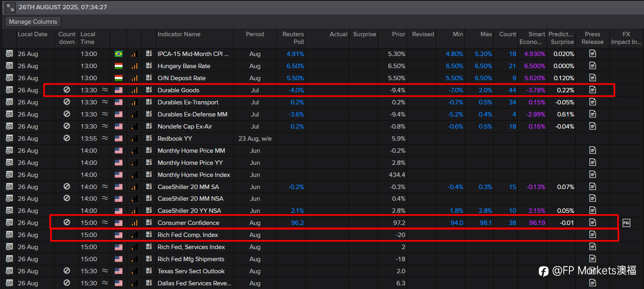Click countdown icon on Redbook YY row

pos(67,138)
